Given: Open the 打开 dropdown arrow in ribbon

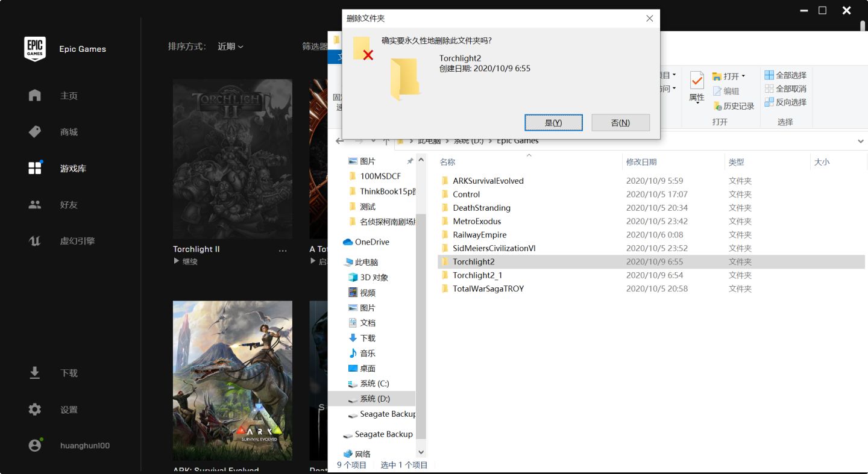Looking at the screenshot, I should coord(743,76).
